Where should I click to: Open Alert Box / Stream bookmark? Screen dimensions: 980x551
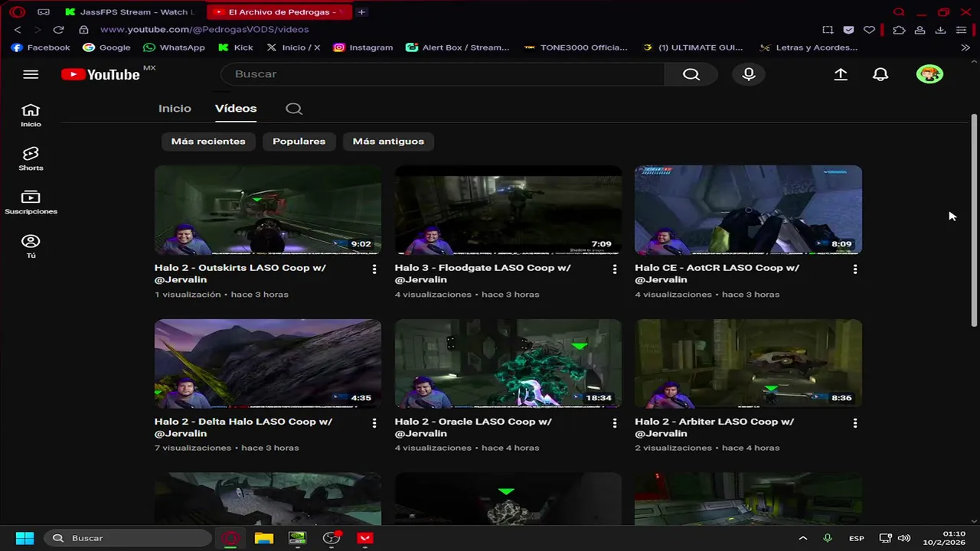click(457, 47)
